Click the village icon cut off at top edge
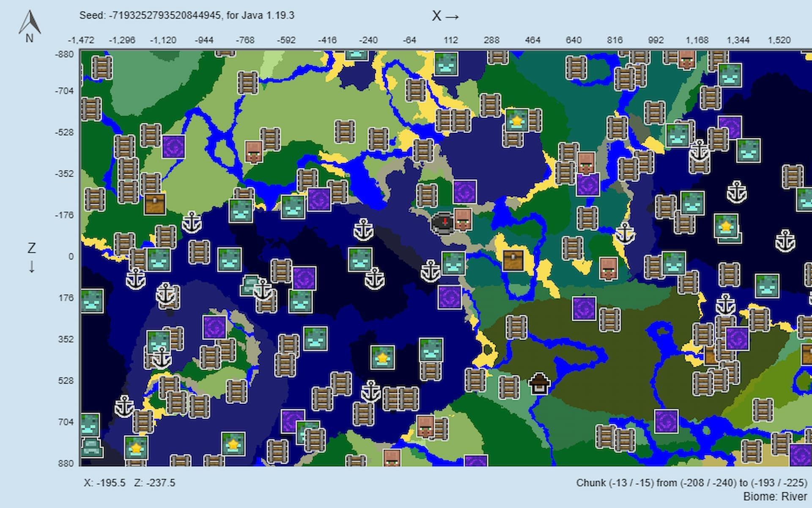812x508 pixels. point(687,59)
